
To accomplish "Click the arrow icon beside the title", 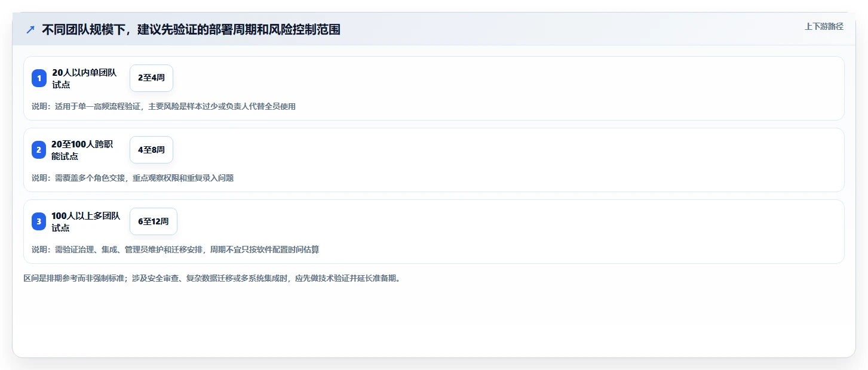I will [x=30, y=29].
